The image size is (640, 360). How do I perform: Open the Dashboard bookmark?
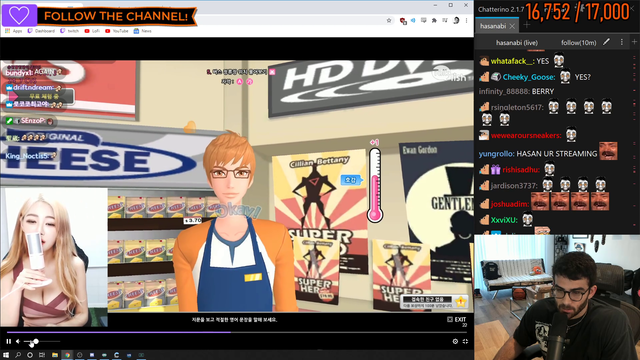pyautogui.click(x=41, y=31)
